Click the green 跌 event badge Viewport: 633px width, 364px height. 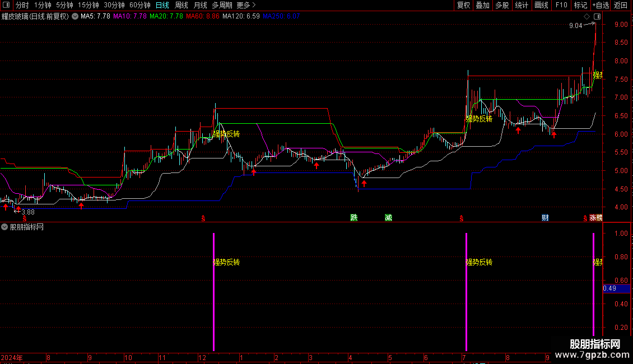pyautogui.click(x=353, y=218)
